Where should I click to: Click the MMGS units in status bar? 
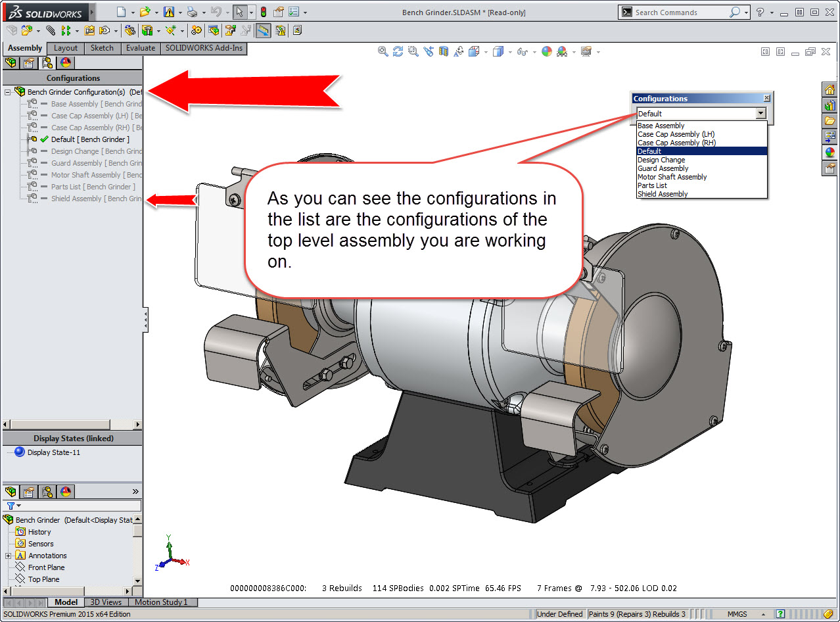point(737,614)
